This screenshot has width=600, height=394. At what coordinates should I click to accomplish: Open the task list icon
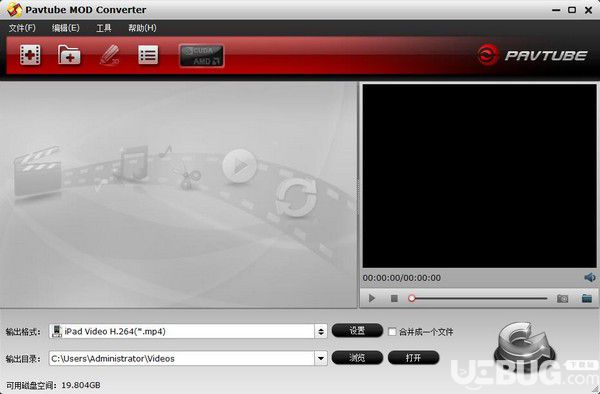click(148, 55)
